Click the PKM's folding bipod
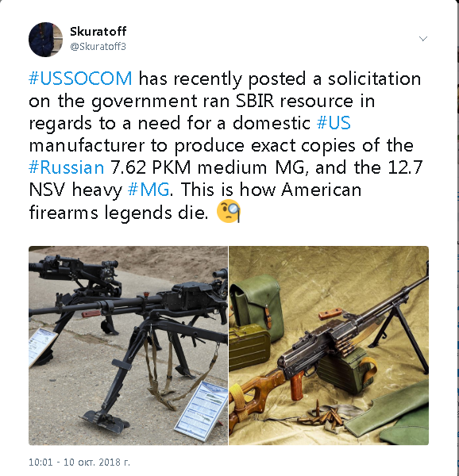459x476 pixels. tap(401, 336)
